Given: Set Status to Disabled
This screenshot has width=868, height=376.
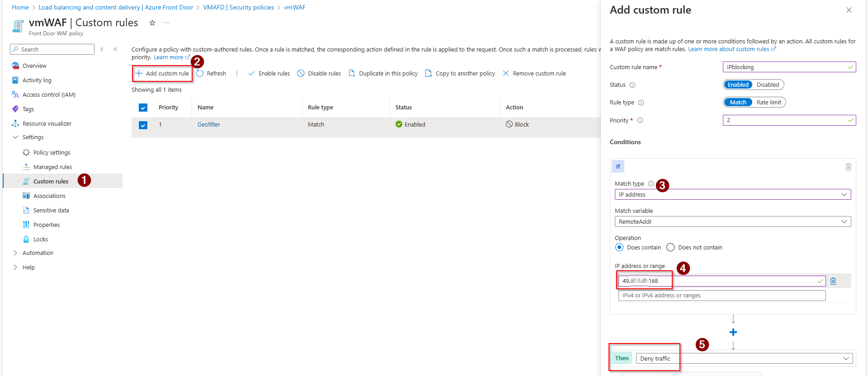Looking at the screenshot, I should [x=768, y=85].
